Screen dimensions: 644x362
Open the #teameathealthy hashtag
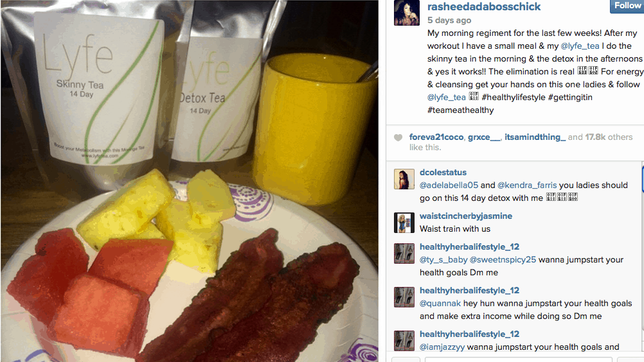(x=460, y=110)
